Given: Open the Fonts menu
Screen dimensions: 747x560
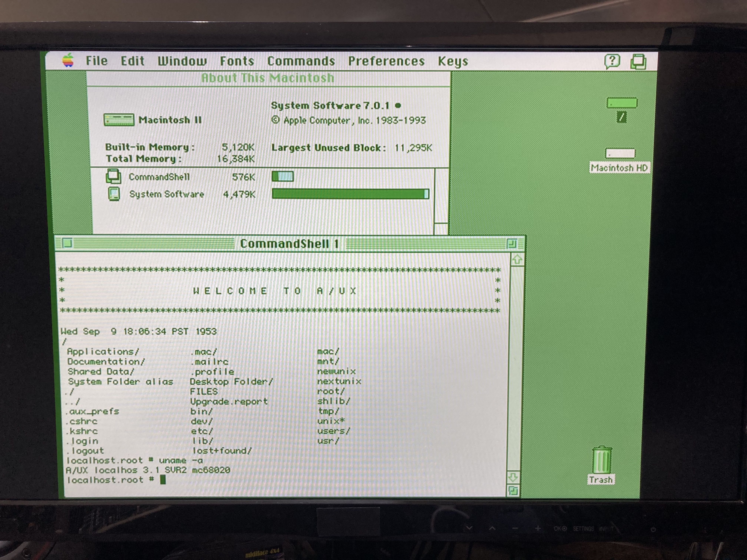Looking at the screenshot, I should click(237, 61).
